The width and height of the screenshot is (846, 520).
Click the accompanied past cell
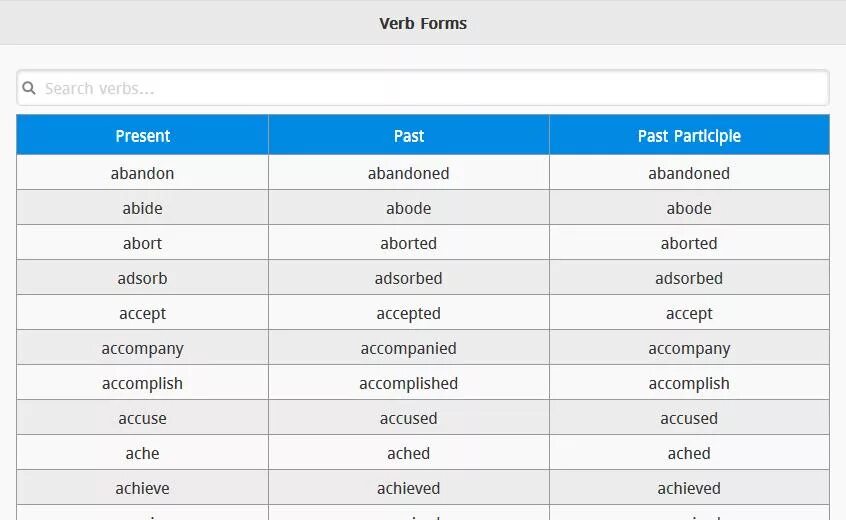408,348
